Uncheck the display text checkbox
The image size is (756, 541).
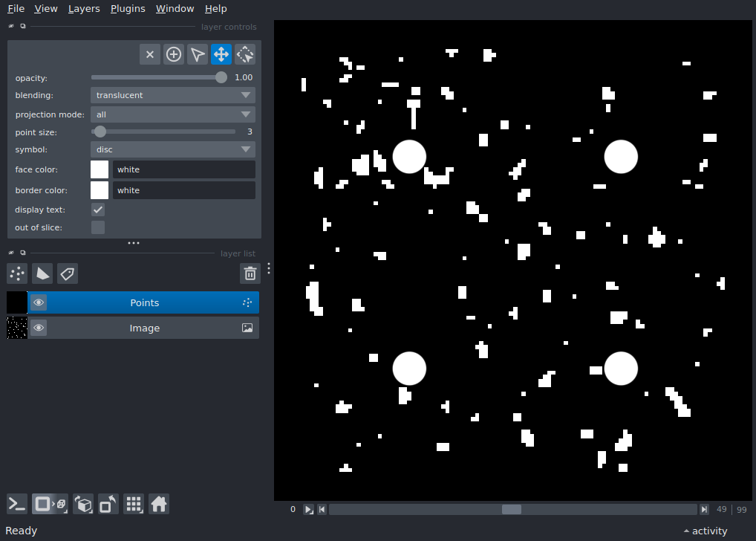pos(98,210)
